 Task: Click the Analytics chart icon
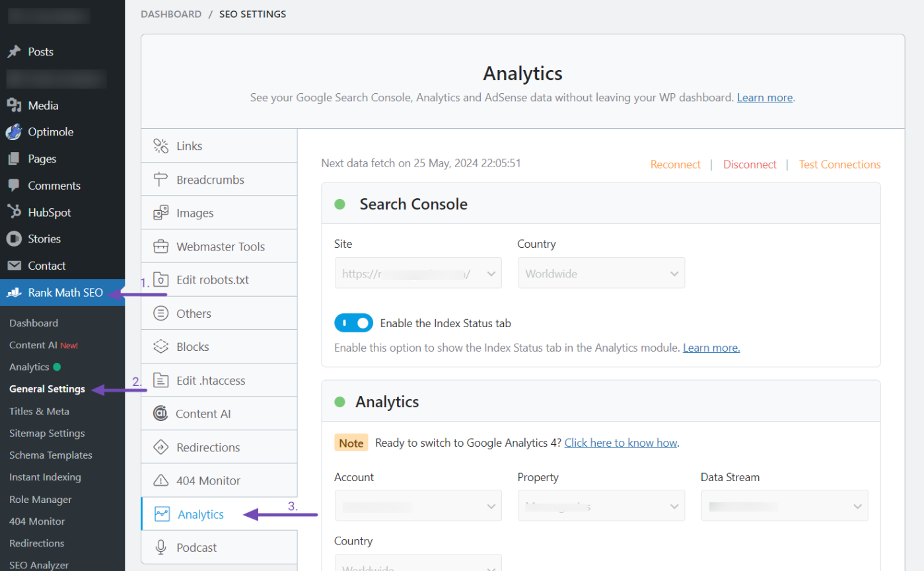[162, 514]
